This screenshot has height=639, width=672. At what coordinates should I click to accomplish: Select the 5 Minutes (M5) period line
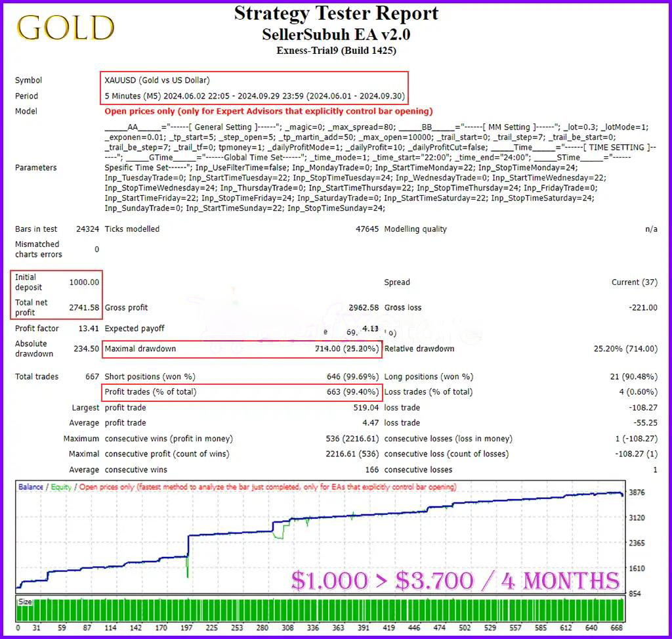coord(255,96)
